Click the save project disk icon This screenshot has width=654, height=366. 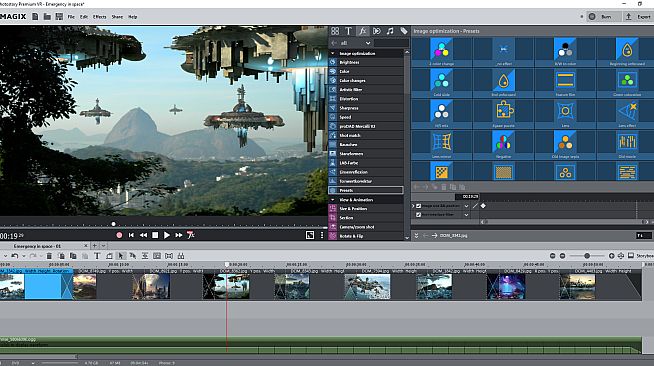tap(59, 17)
